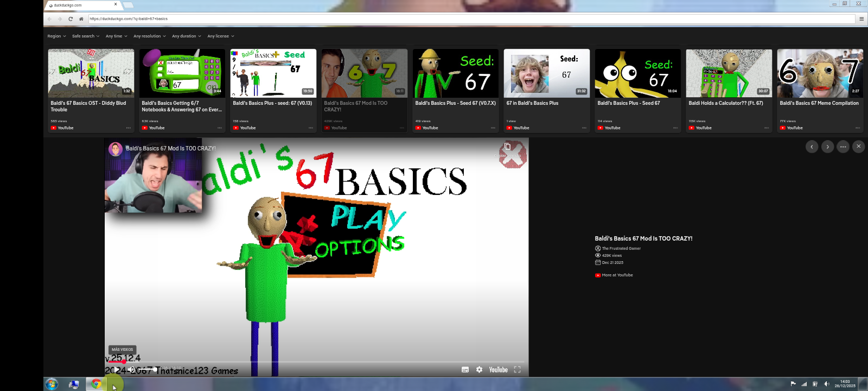Click the video title in the player header
This screenshot has height=391, width=868.
171,148
